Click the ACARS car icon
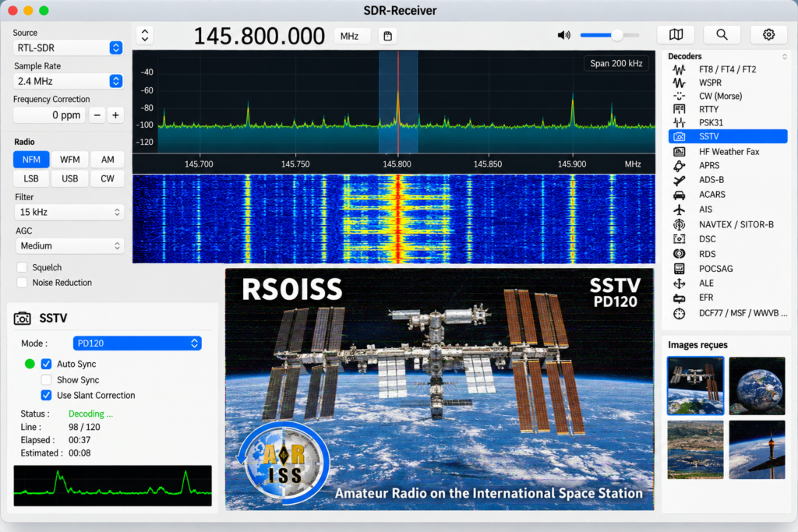 [679, 195]
